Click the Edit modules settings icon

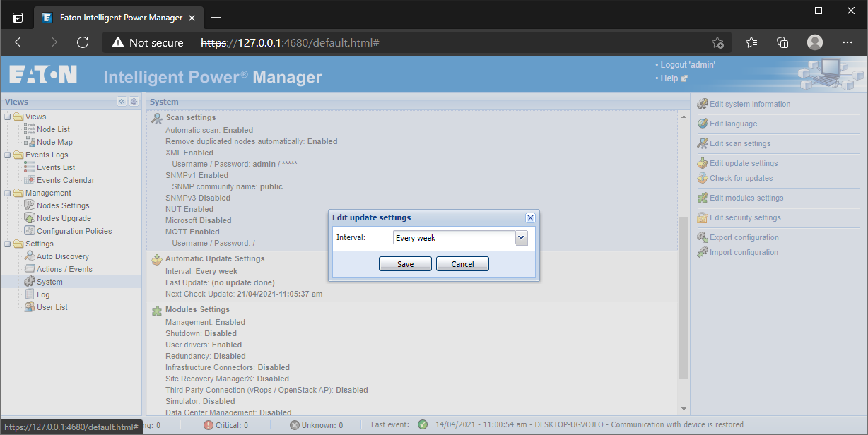pos(703,198)
